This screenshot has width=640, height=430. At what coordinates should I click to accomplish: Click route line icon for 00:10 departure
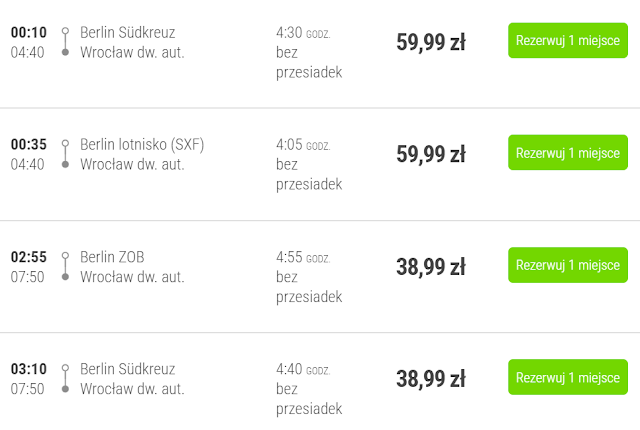65,42
